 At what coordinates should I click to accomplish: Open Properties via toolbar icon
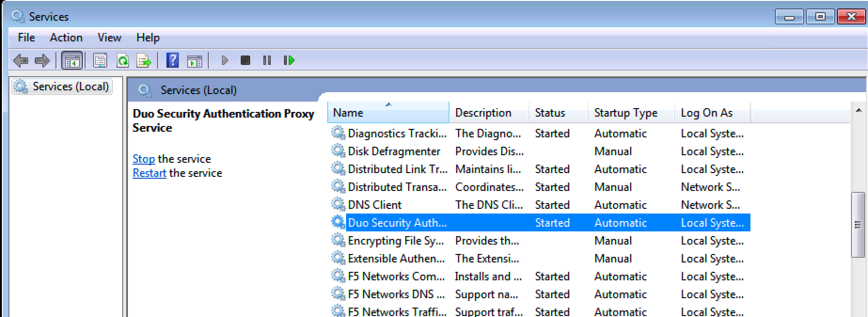(x=100, y=60)
